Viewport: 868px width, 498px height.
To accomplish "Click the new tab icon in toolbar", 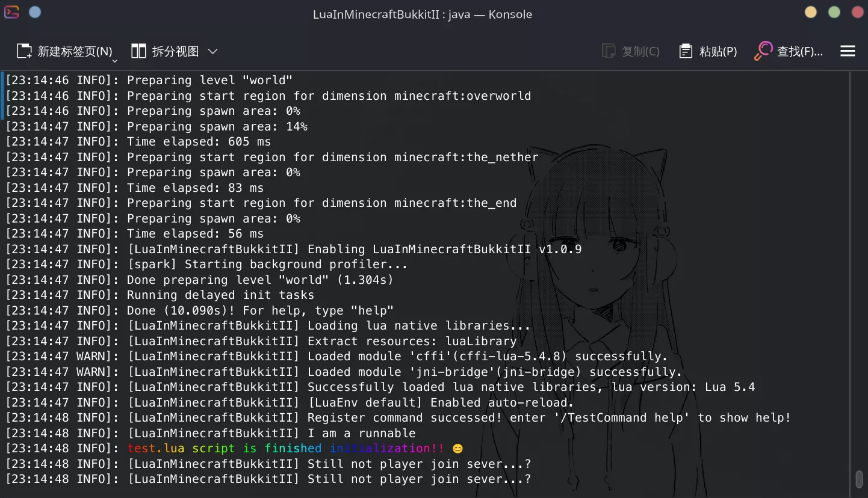I will pyautogui.click(x=24, y=52).
